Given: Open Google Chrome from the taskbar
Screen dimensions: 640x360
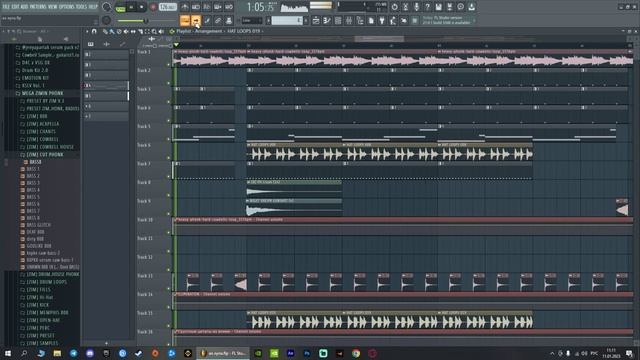Looking at the screenshot, I should click(356, 353).
